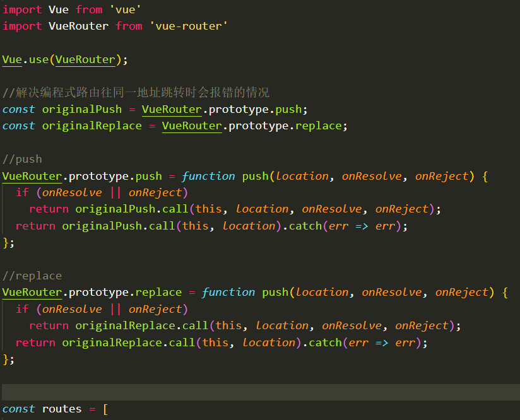Click the arrow => in the originalReplace catch
The width and height of the screenshot is (520, 420).
click(382, 342)
